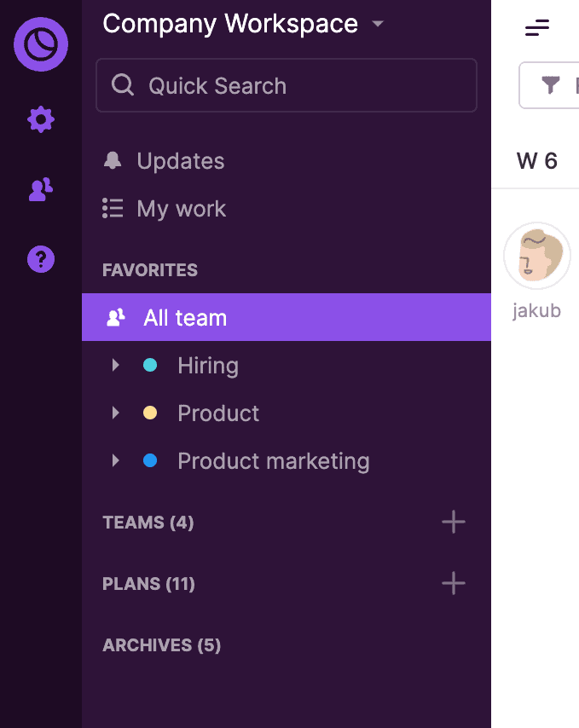Click the teal Hiring color dot
The image size is (579, 728).
(x=150, y=366)
